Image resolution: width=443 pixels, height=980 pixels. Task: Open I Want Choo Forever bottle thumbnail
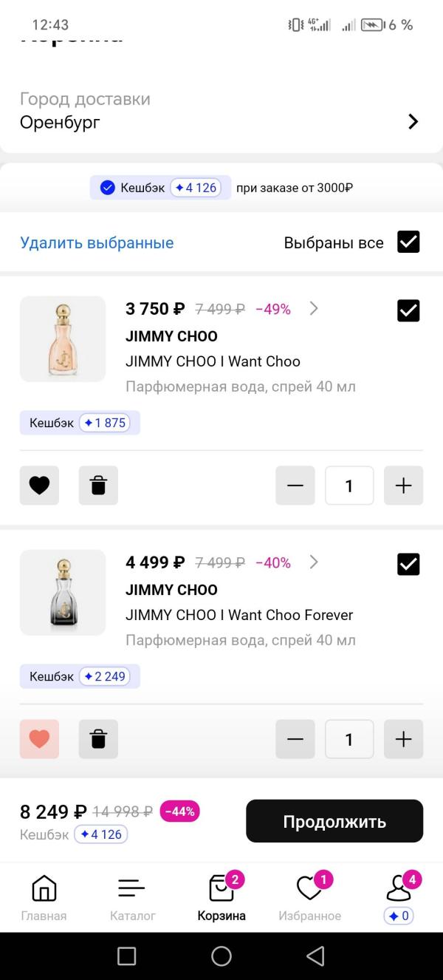tap(63, 593)
